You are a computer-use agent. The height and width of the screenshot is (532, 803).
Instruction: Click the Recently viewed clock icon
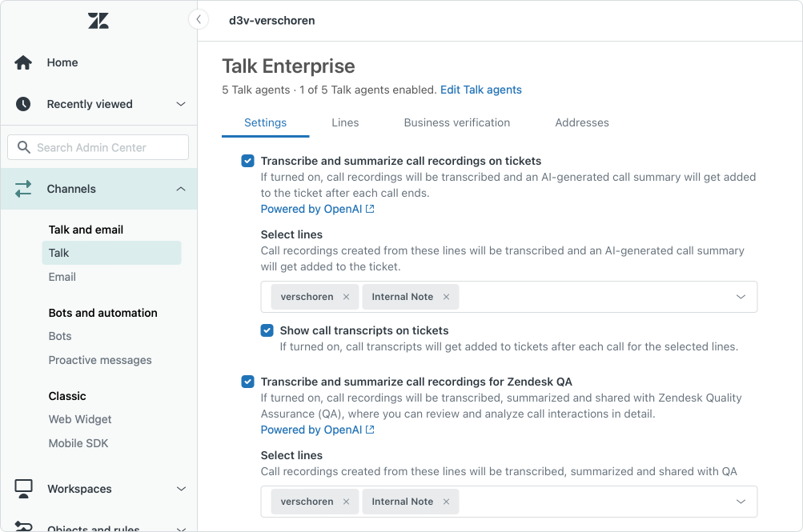coord(23,104)
